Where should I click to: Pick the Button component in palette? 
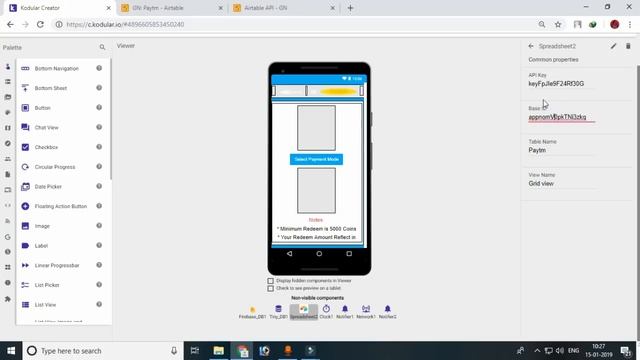coord(42,108)
